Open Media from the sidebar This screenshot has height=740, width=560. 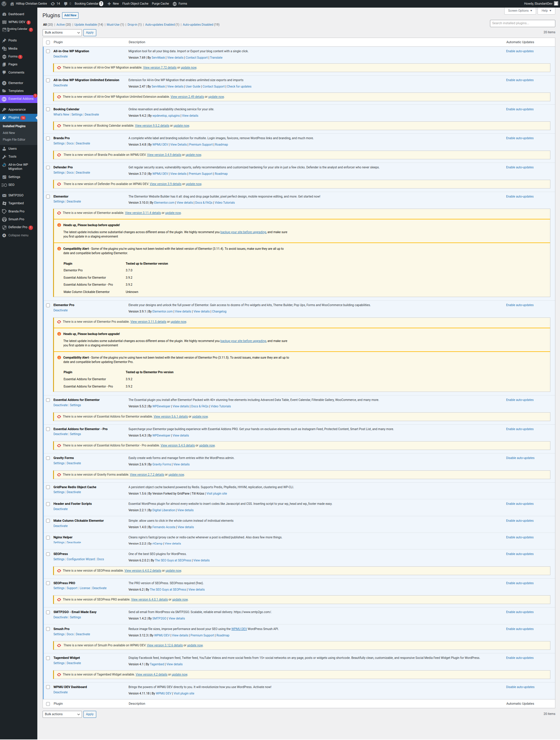(13, 48)
